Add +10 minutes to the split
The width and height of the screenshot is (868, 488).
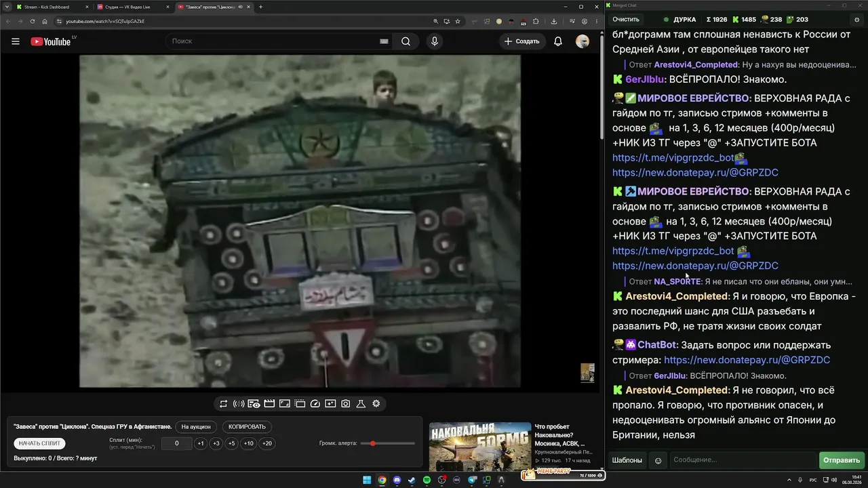point(249,443)
